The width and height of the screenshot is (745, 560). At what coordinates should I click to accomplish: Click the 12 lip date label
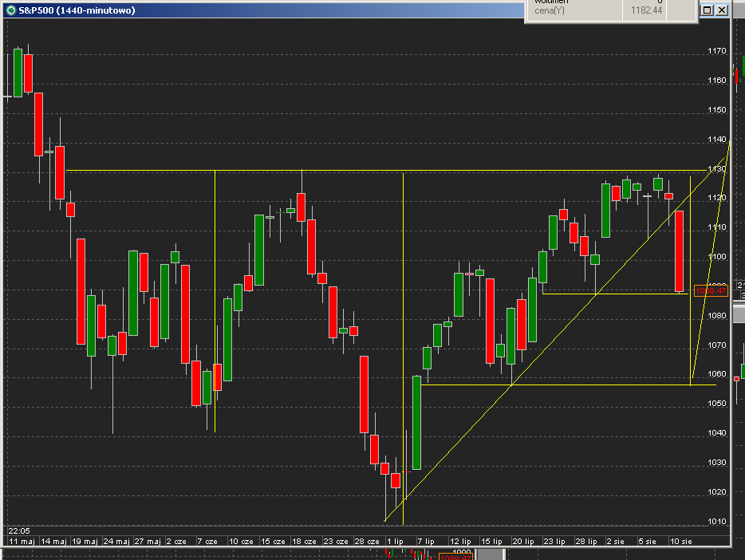pyautogui.click(x=460, y=541)
